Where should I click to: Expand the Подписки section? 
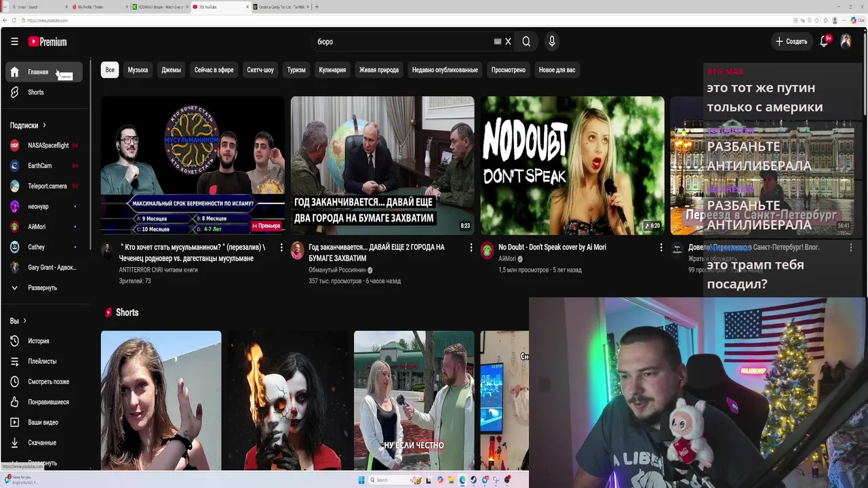(x=28, y=125)
